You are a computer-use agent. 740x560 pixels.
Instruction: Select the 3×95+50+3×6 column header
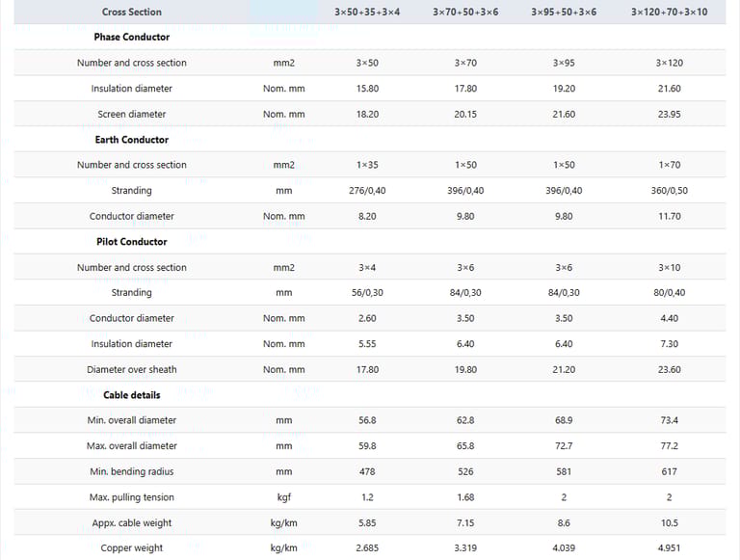pos(564,12)
